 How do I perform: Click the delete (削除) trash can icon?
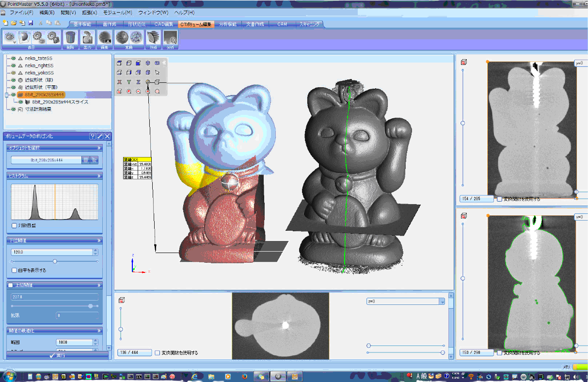[x=70, y=38]
